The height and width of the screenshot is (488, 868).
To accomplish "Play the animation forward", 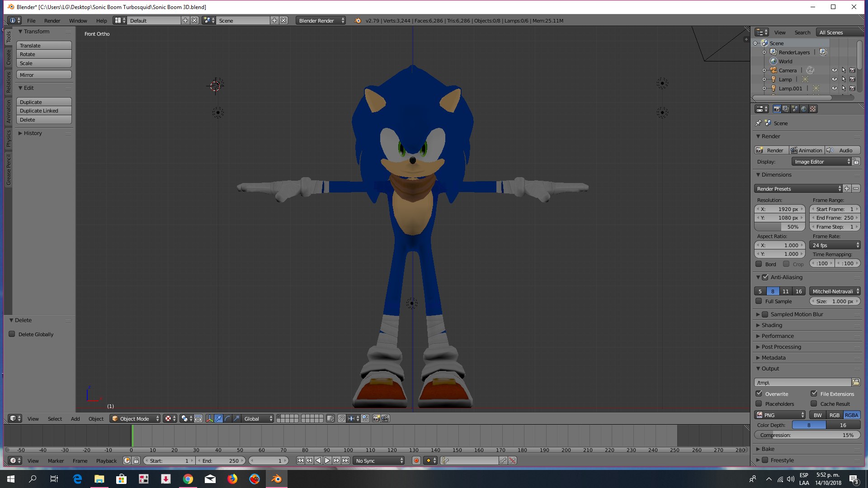I will 327,460.
